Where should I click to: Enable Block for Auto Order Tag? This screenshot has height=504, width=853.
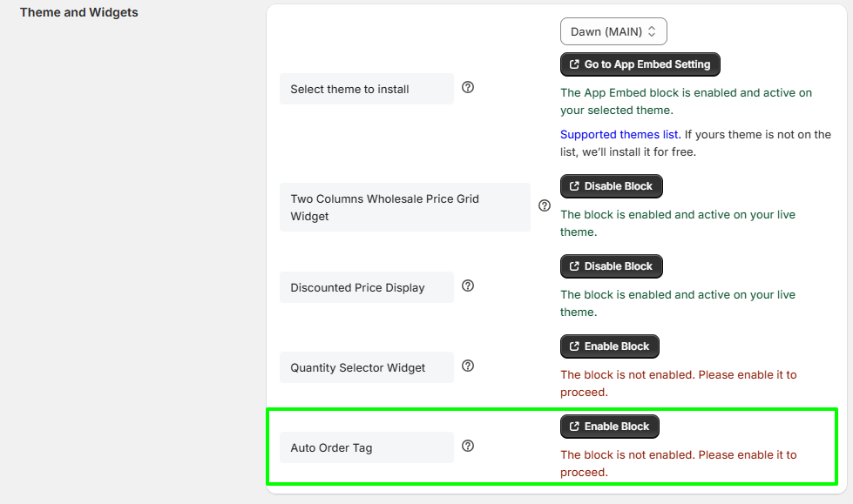(610, 427)
